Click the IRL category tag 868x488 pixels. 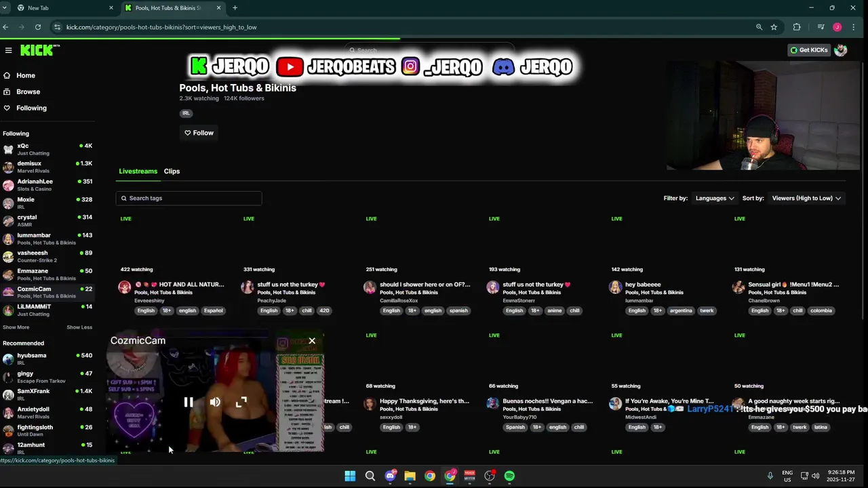point(186,113)
